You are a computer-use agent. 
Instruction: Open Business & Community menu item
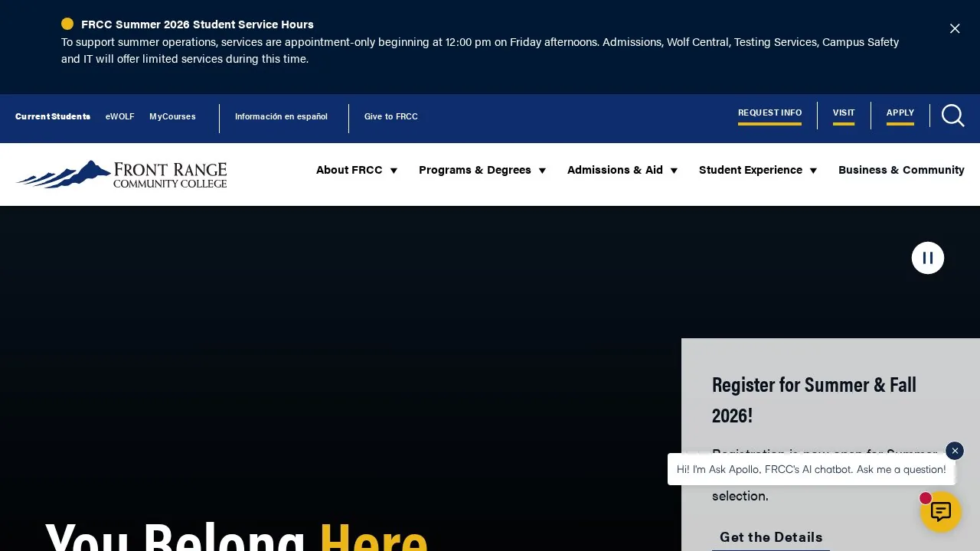click(901, 170)
